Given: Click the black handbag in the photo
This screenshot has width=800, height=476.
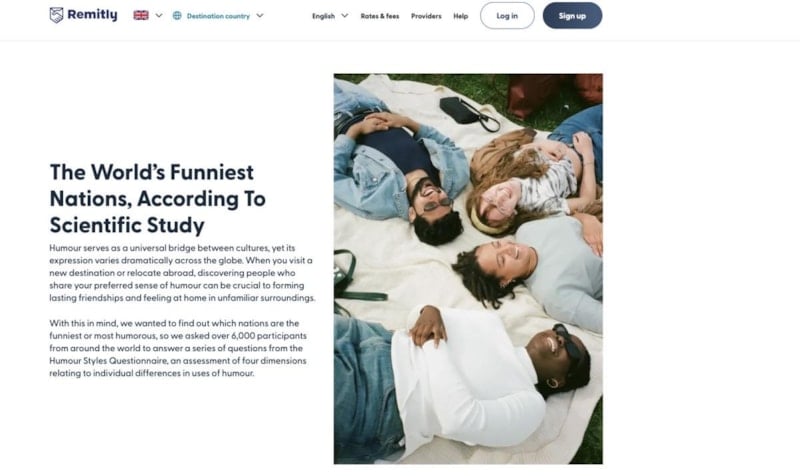Looking at the screenshot, I should pyautogui.click(x=464, y=111).
